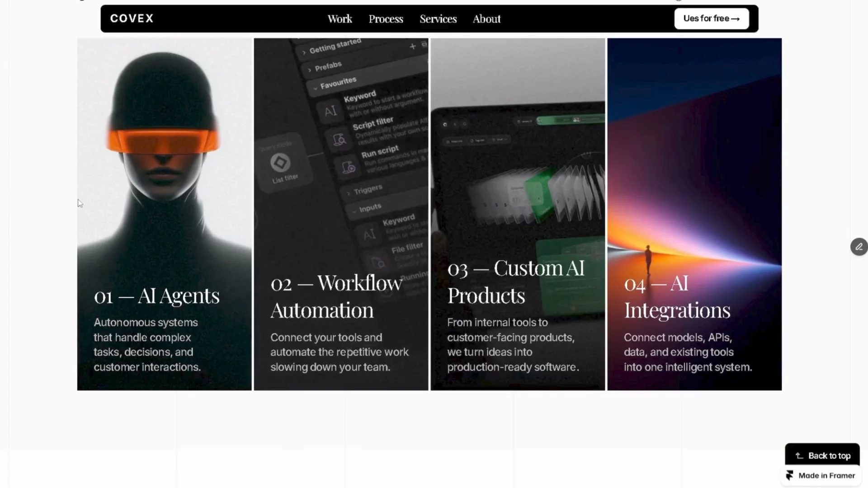The width and height of the screenshot is (868, 488).
Task: Click the '02 — Workflow Automation' heading
Action: [x=336, y=297]
